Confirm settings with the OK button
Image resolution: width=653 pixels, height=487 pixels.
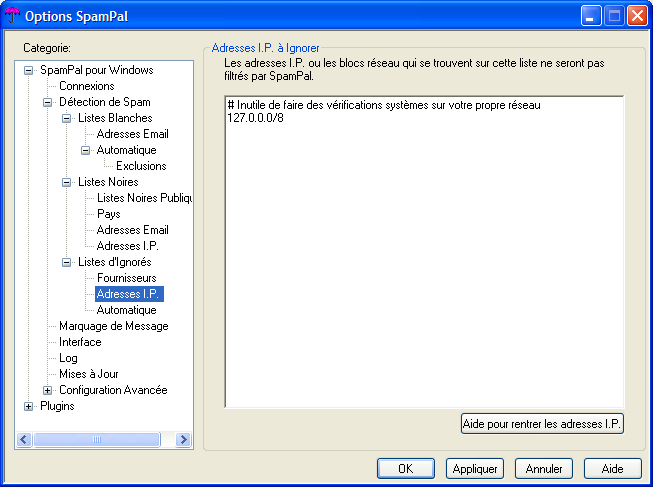point(406,469)
